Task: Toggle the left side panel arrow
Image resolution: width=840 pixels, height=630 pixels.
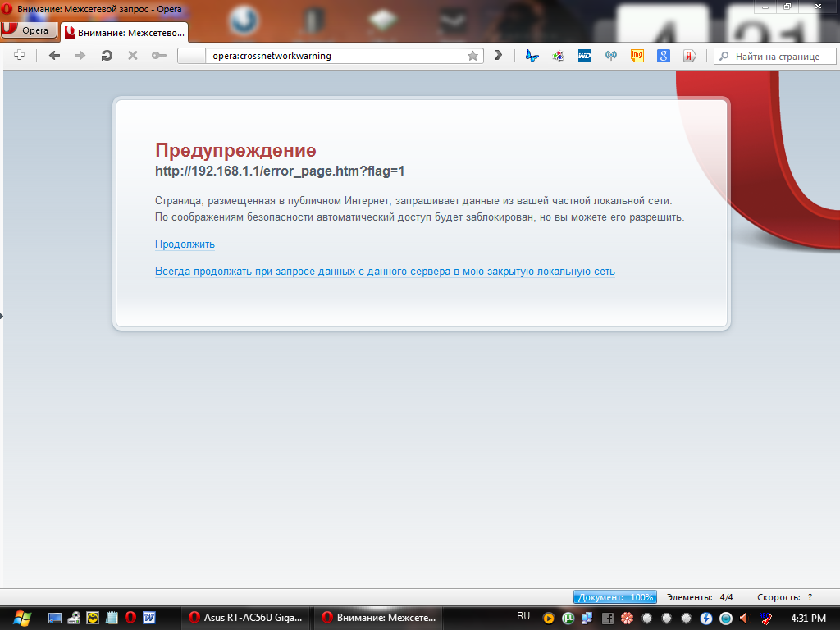Action: (2, 316)
